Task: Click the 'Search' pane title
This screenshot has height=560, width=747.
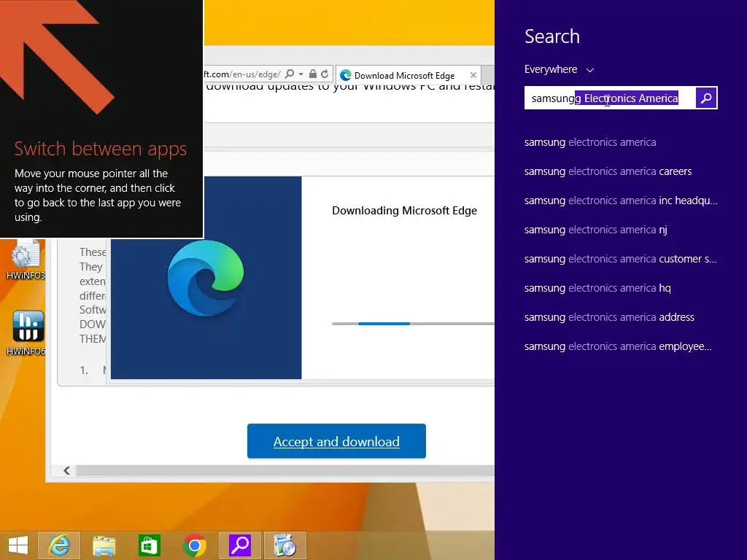Action: coord(552,36)
